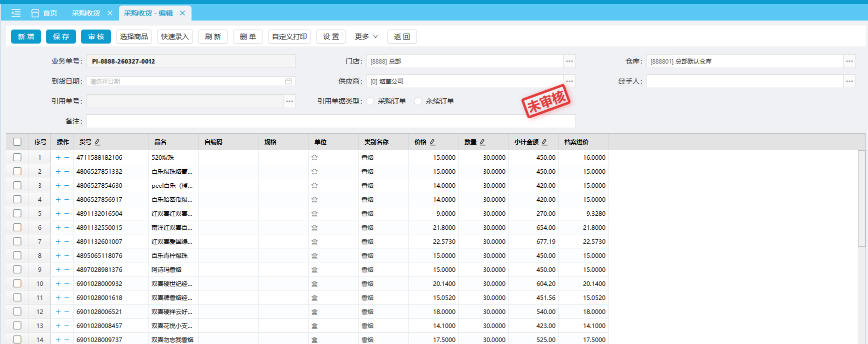Image resolution: width=868 pixels, height=344 pixels.
Task: Click the 保存 button
Action: (x=61, y=37)
